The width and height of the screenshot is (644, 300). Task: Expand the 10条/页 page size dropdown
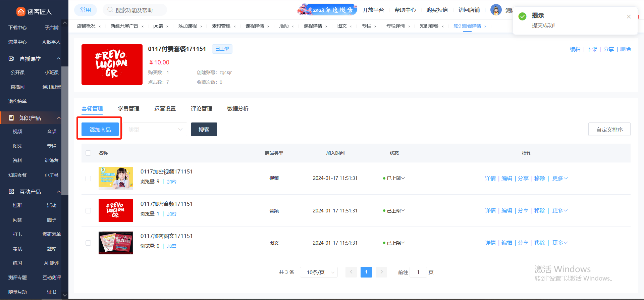tap(319, 272)
